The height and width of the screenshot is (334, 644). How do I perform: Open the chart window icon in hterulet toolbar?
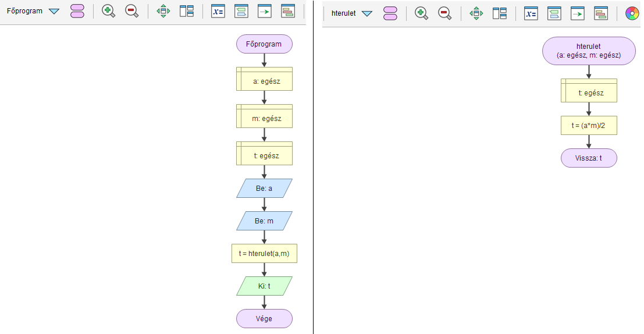tap(600, 13)
